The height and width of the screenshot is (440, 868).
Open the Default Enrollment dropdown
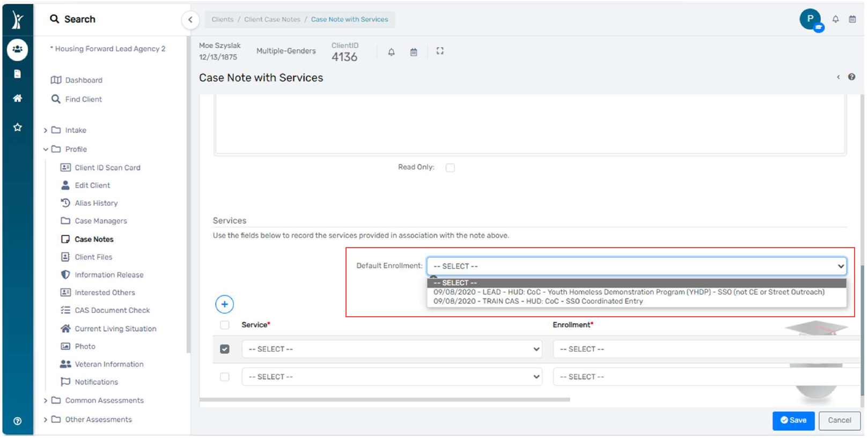[636, 266]
